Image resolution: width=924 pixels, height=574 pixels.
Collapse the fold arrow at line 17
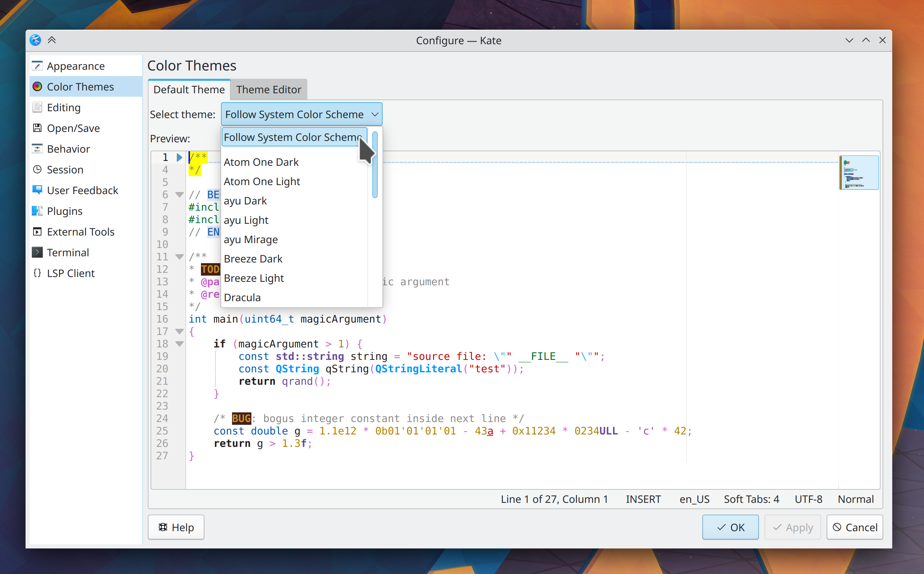pos(180,332)
